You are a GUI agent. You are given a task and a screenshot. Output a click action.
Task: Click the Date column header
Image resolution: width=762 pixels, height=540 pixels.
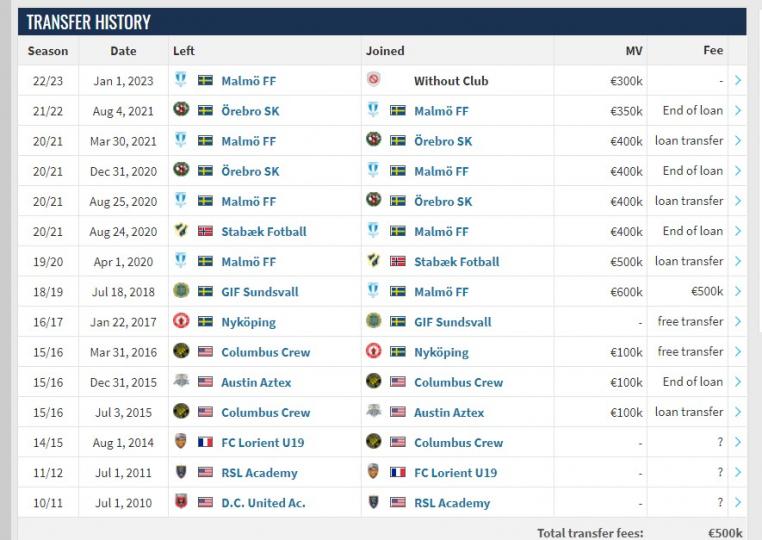(123, 50)
